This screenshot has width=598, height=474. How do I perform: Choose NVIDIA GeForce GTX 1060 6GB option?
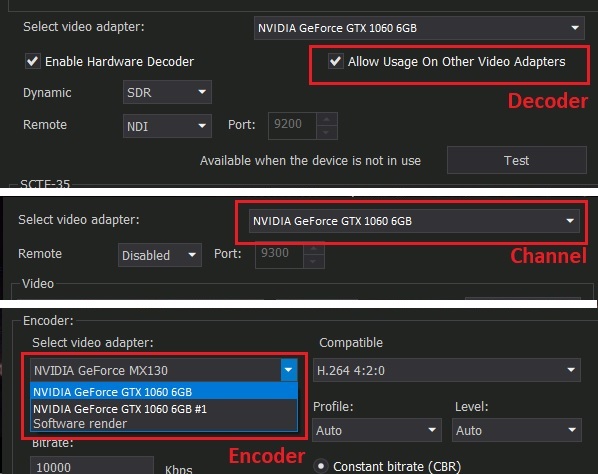[x=164, y=392]
